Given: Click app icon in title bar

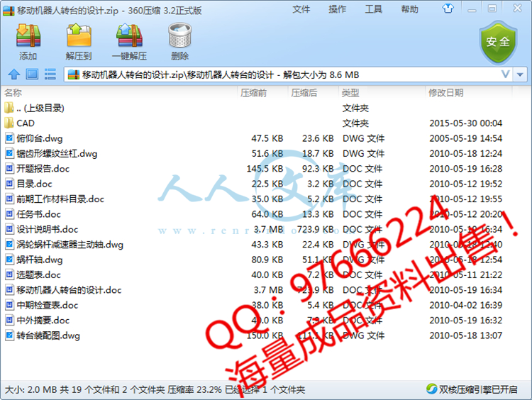Looking at the screenshot, I should point(9,10).
